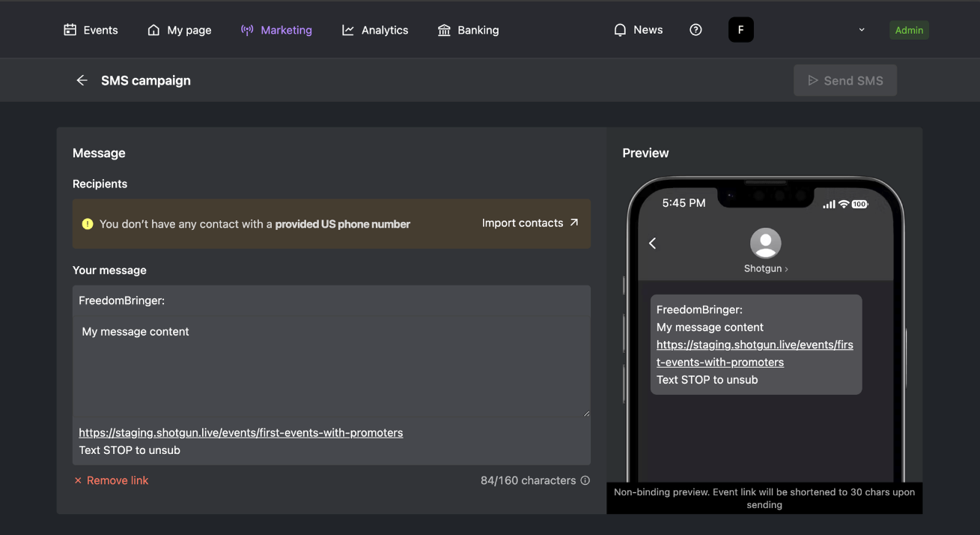Click the warning icon in recipients banner
Viewport: 980px width, 535px height.
tap(88, 223)
